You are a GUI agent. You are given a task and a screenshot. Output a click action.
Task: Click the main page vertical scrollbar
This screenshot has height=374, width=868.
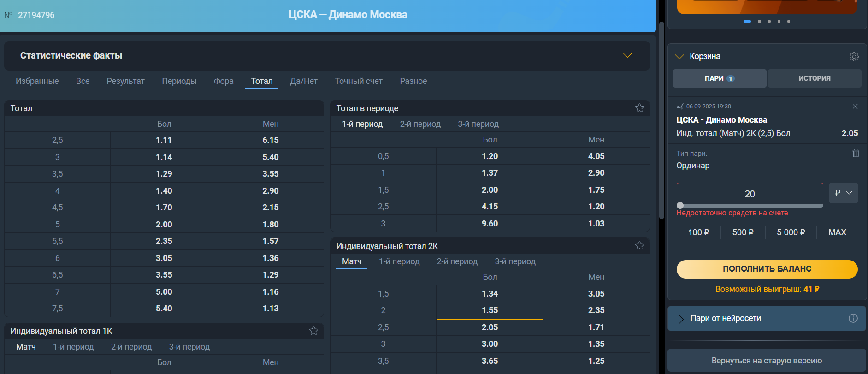[x=662, y=120]
